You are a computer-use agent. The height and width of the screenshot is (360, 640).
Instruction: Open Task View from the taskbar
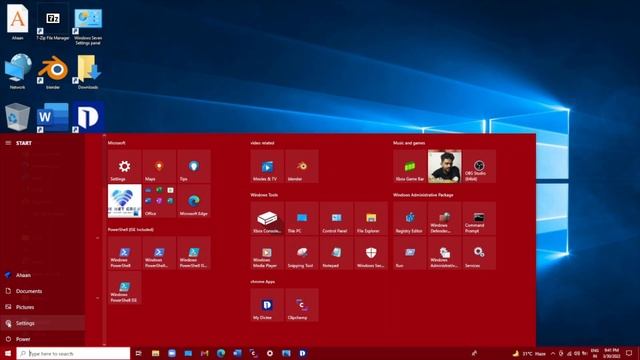139,353
